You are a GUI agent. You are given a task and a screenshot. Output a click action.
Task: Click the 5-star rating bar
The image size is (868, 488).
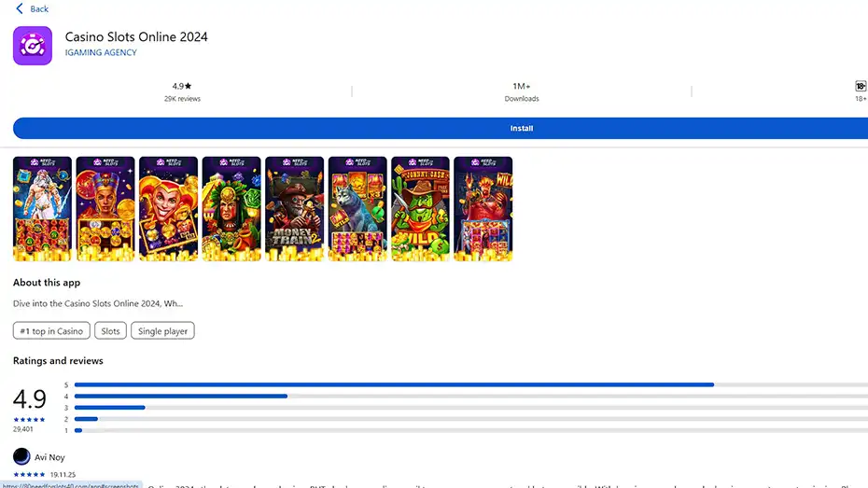467,384
